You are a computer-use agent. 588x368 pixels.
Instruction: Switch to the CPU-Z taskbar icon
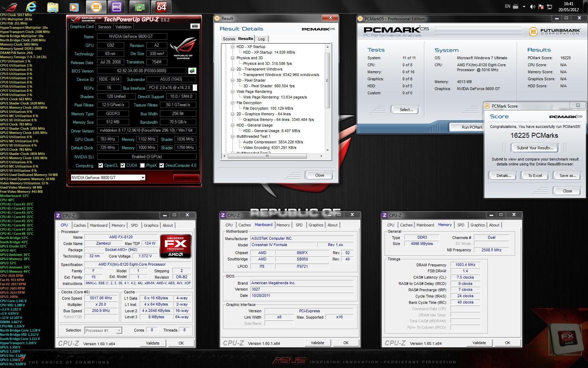(117, 7)
